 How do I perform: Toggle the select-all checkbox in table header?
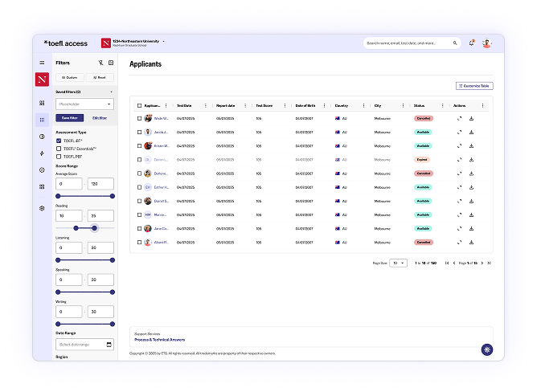pyautogui.click(x=139, y=105)
